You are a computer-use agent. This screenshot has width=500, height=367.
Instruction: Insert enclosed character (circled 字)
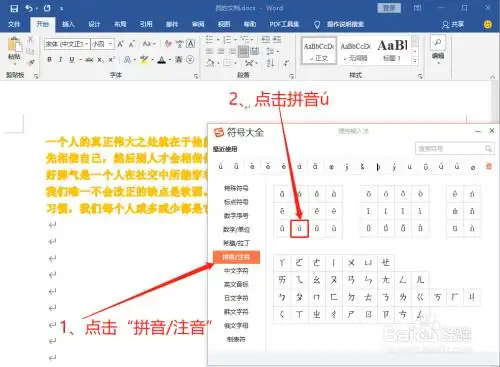pos(190,60)
